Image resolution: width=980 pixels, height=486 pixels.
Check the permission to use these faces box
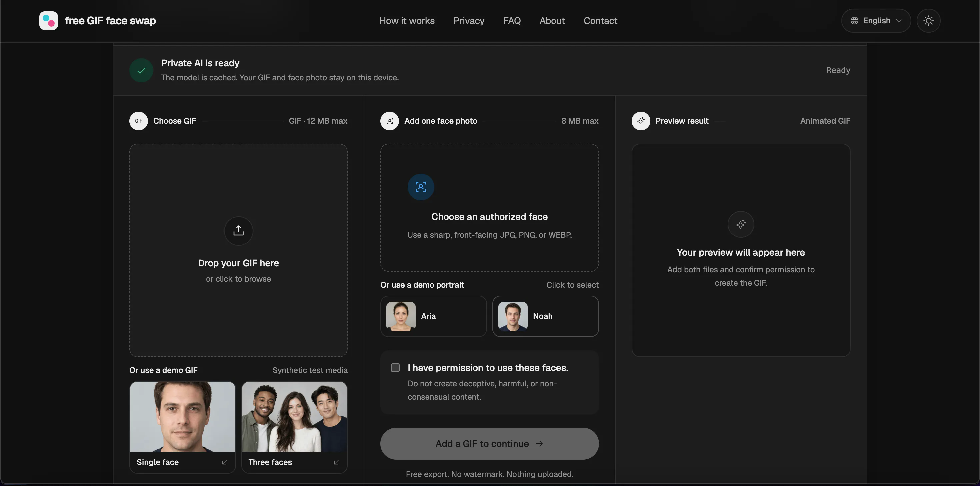(395, 368)
